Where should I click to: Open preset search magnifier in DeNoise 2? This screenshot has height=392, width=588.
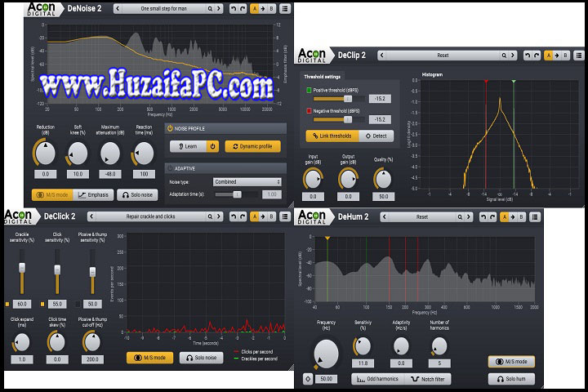click(210, 9)
